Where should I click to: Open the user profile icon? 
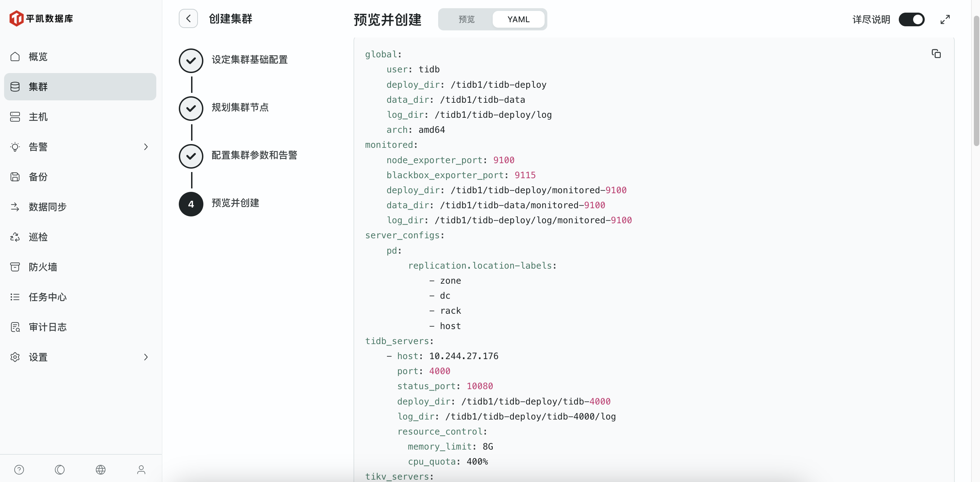click(x=141, y=469)
